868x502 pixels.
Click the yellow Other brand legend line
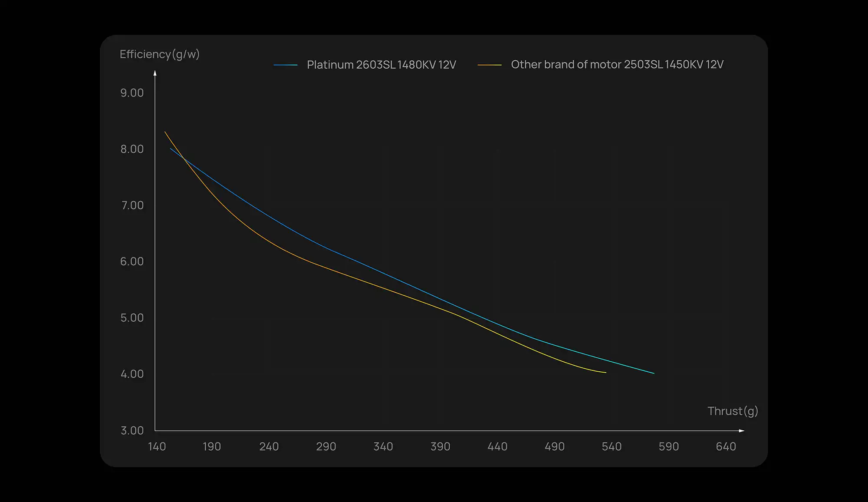(x=489, y=65)
